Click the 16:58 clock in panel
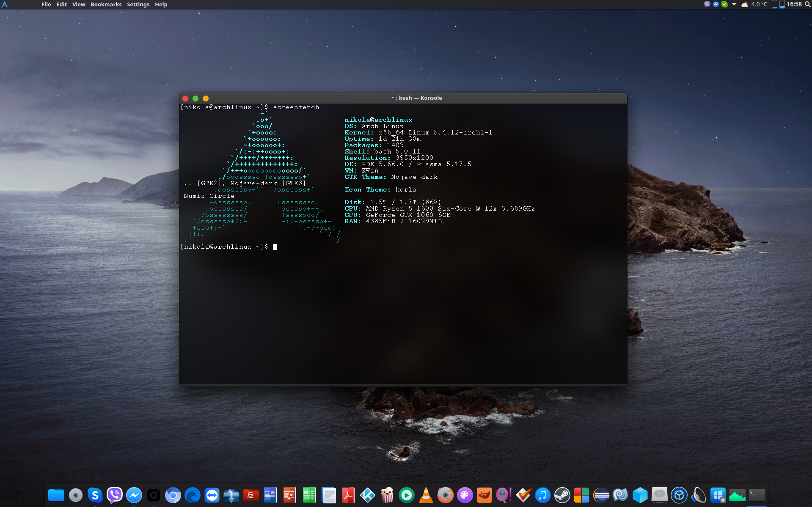812x507 pixels. (x=794, y=4)
